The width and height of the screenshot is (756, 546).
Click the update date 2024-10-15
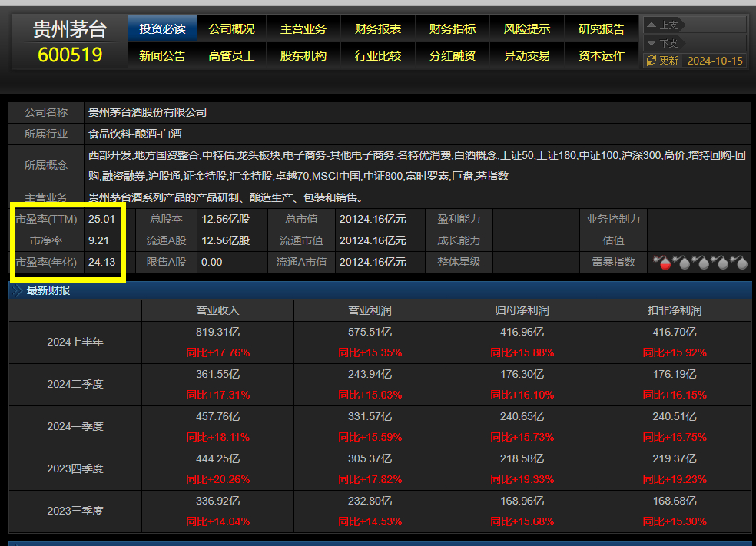coord(715,61)
